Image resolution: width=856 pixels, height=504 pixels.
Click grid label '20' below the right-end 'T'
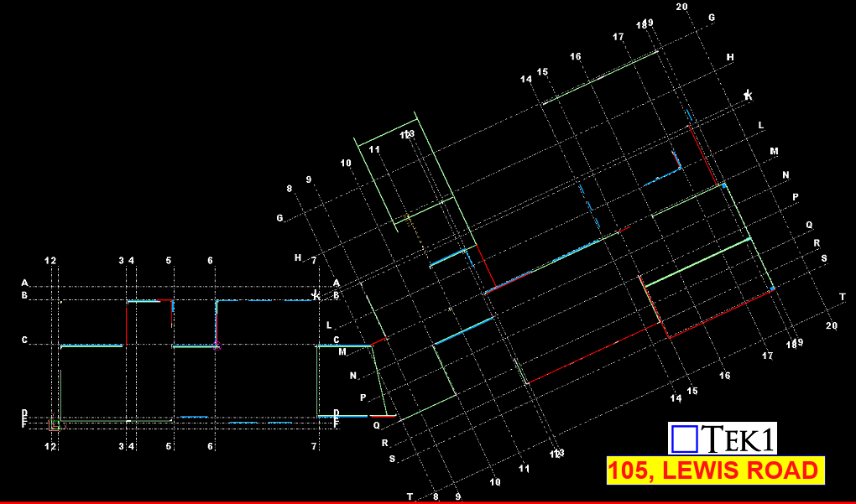click(x=831, y=325)
